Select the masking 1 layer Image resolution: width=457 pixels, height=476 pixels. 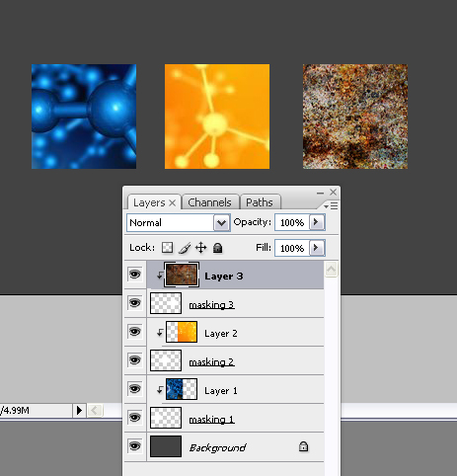235,418
